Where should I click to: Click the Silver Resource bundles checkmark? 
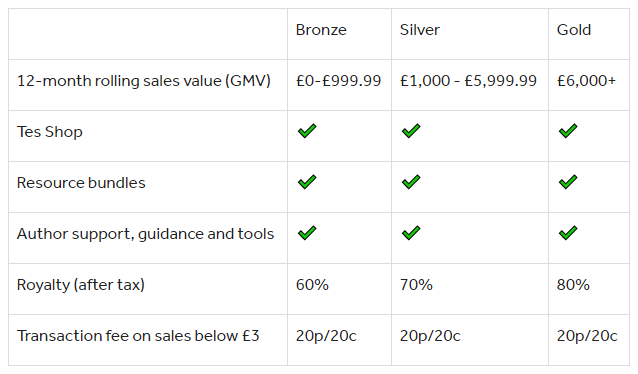pyautogui.click(x=411, y=182)
